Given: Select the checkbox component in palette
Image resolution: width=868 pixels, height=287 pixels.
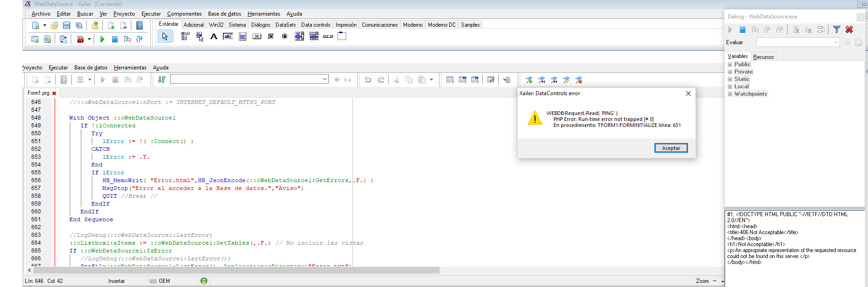Looking at the screenshot, I should point(271,36).
